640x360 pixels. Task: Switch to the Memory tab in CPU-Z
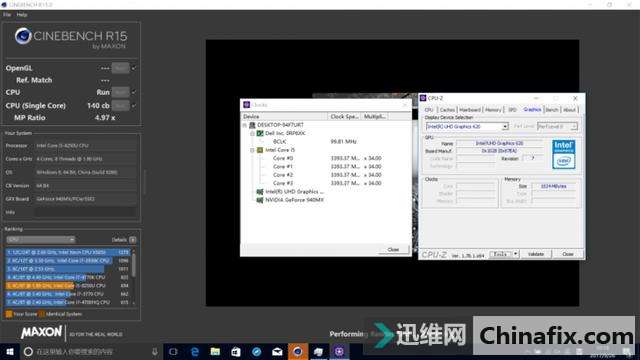pos(493,110)
